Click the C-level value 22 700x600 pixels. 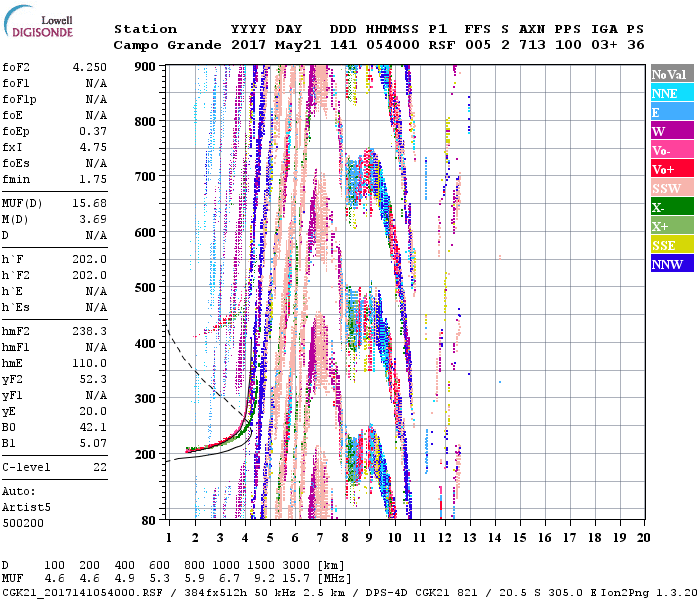coord(99,467)
